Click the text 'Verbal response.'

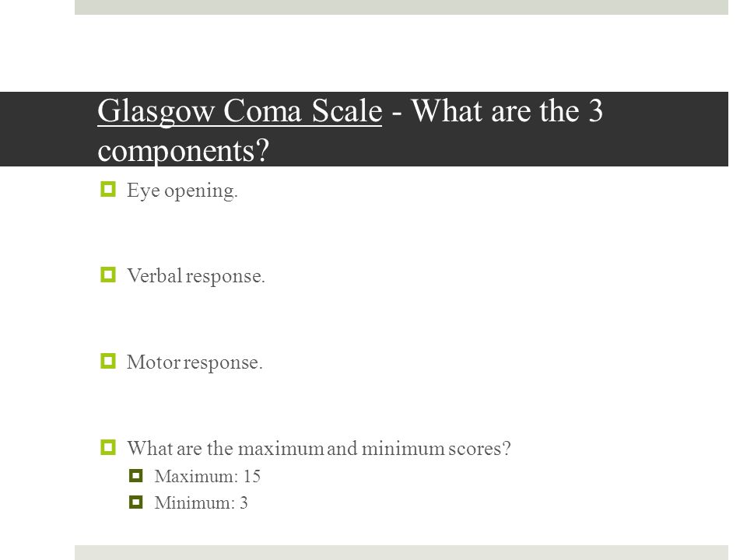coord(196,276)
